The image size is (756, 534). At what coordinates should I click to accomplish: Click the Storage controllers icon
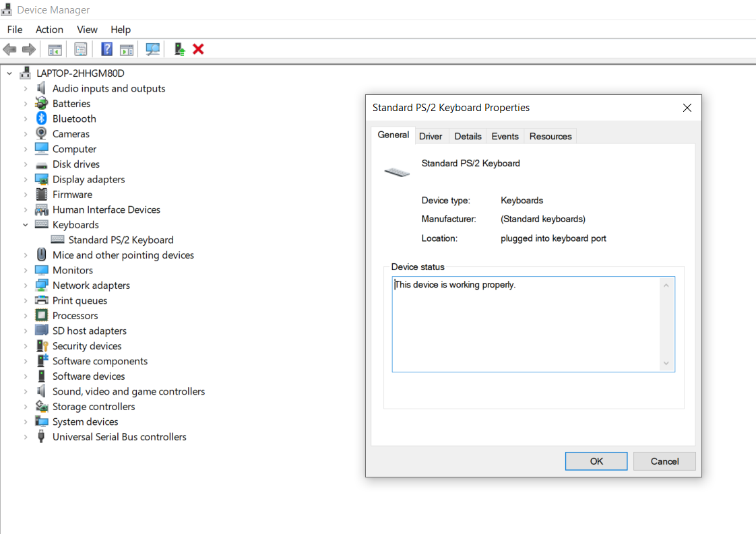click(x=42, y=406)
